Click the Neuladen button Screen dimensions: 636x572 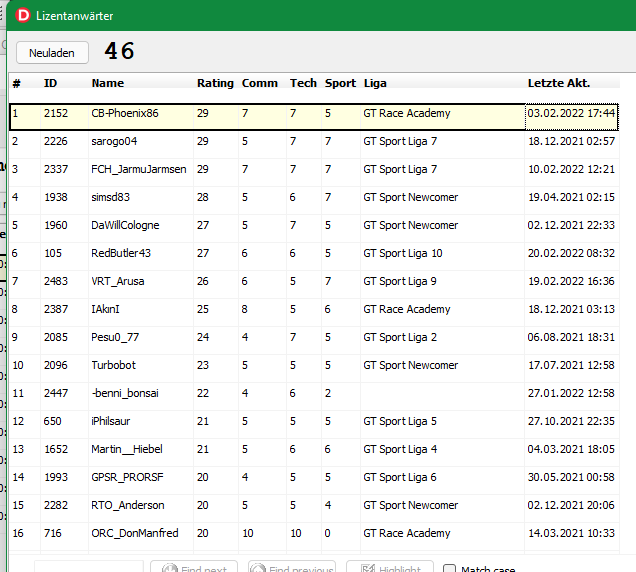pyautogui.click(x=52, y=52)
